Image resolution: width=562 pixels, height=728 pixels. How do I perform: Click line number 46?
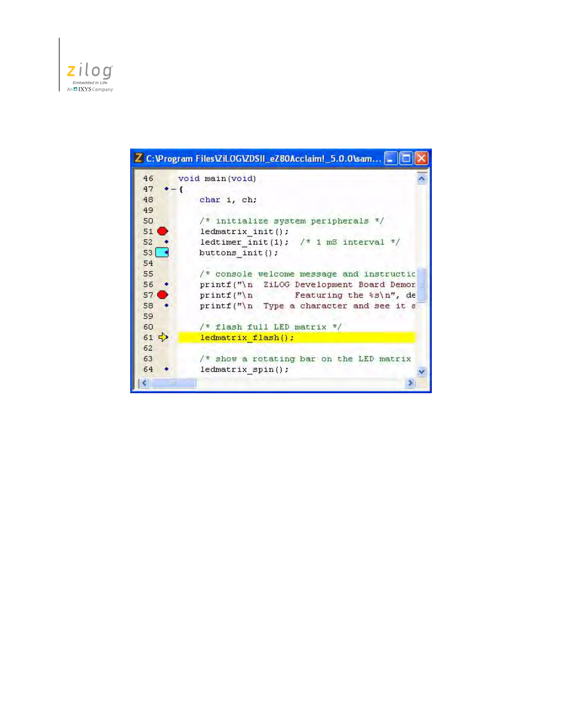coord(148,179)
